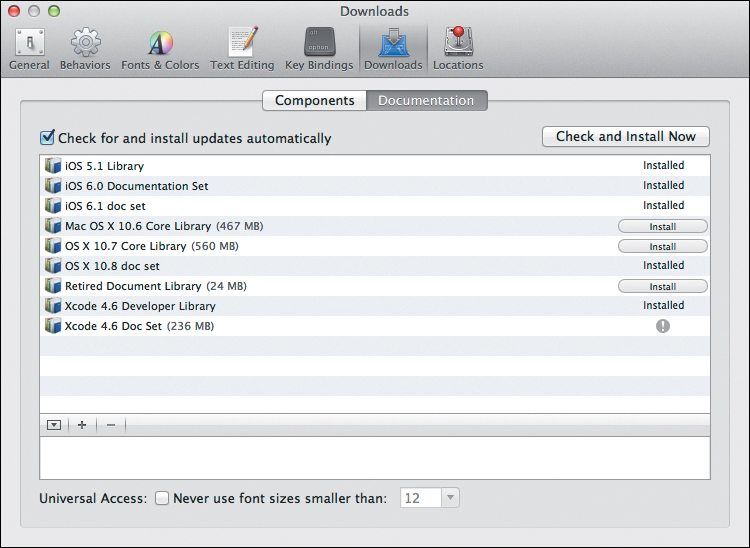Click the Xcode 4.6 Doc Set book icon
The width and height of the screenshot is (750, 548).
53,326
